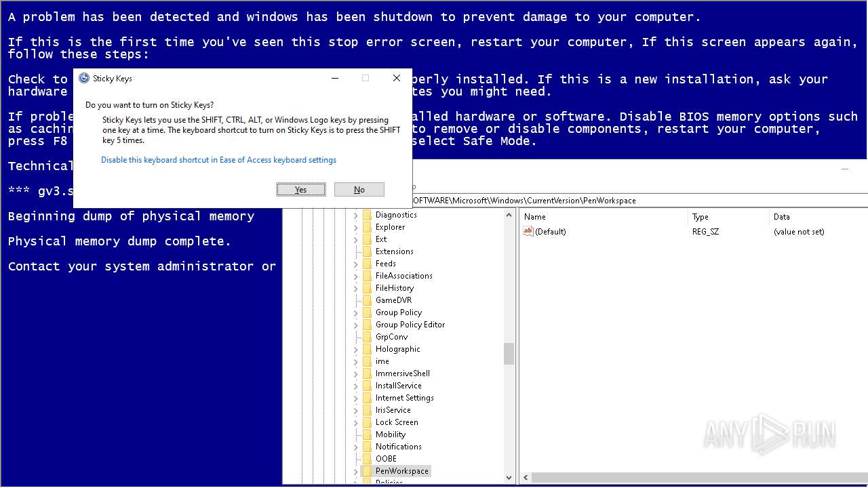Select the Notifications folder icon
Viewport: 868px width, 488px height.
[x=367, y=447]
